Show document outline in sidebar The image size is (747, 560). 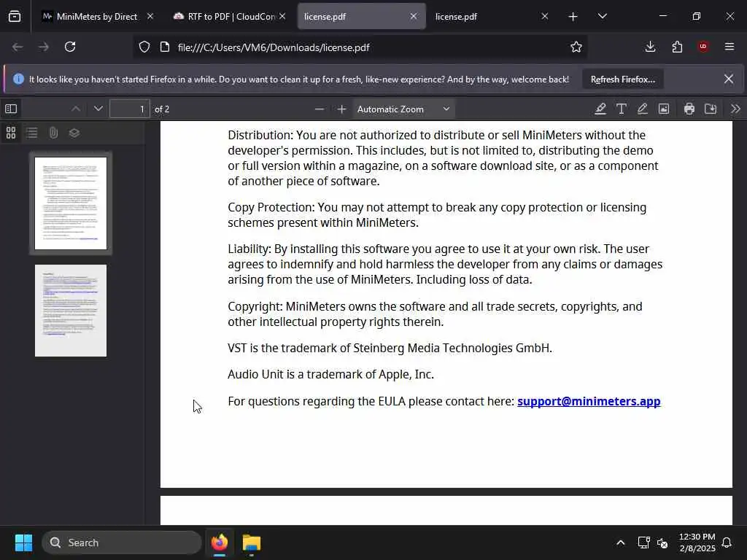(32, 133)
